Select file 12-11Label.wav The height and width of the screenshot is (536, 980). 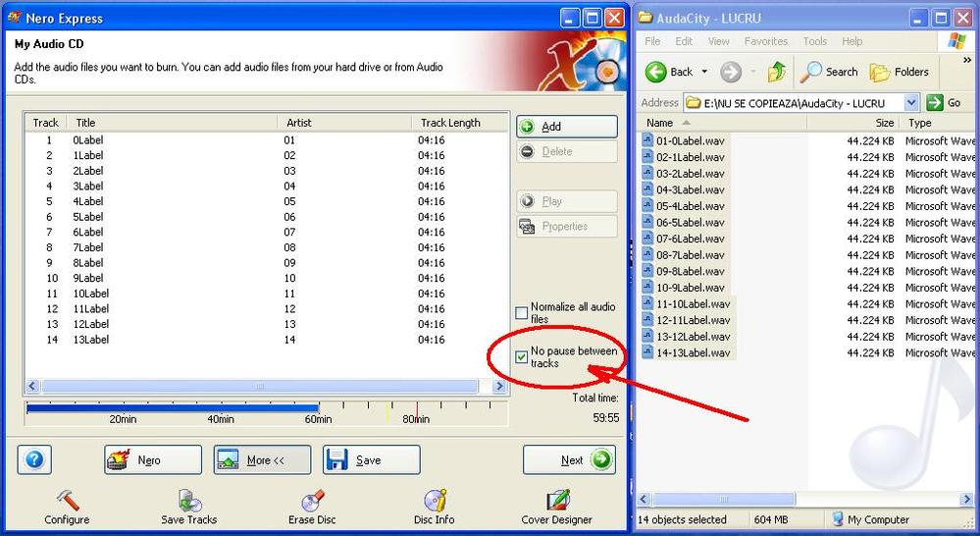[x=693, y=320]
